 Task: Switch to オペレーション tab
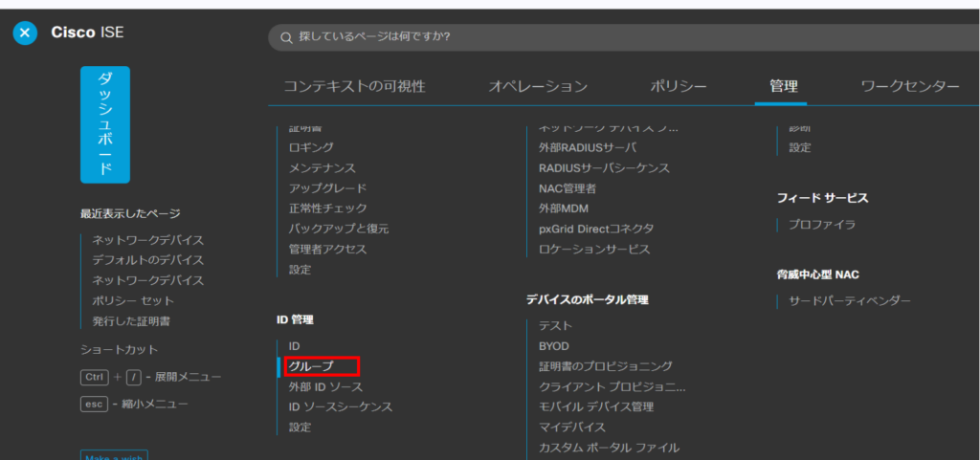(x=538, y=87)
